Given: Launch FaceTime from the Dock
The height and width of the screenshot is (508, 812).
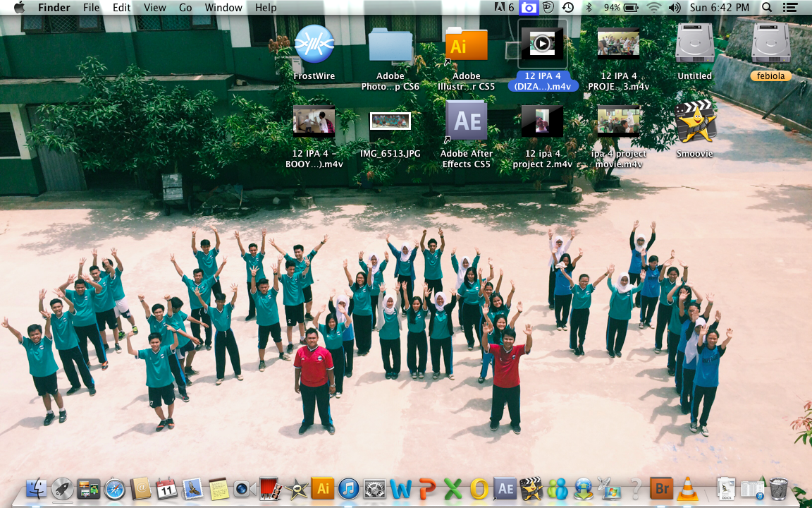Looking at the screenshot, I should click(x=245, y=489).
